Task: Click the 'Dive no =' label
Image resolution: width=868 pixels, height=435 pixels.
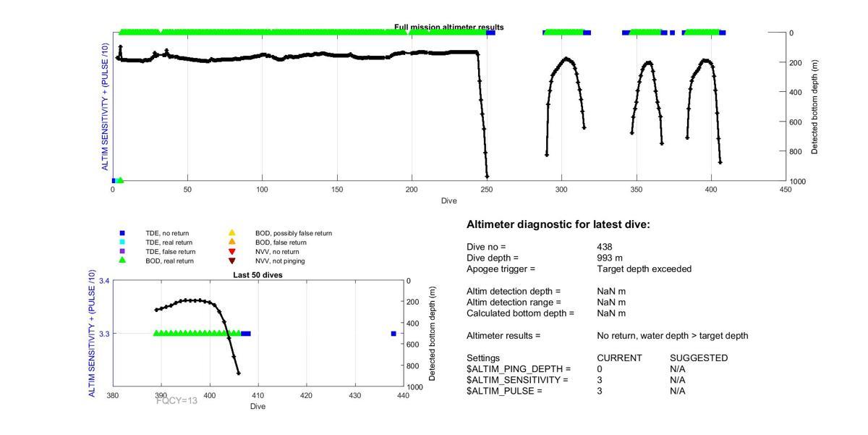Action: pos(486,247)
